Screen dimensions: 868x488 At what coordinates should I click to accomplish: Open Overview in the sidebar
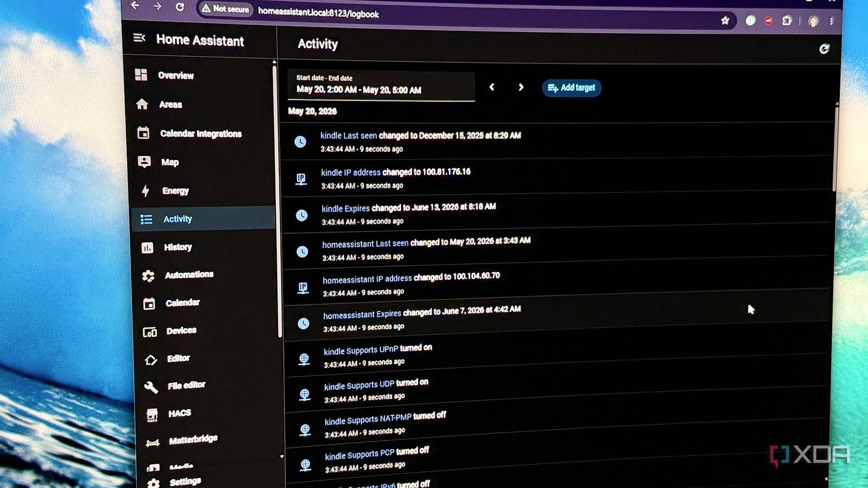point(176,75)
